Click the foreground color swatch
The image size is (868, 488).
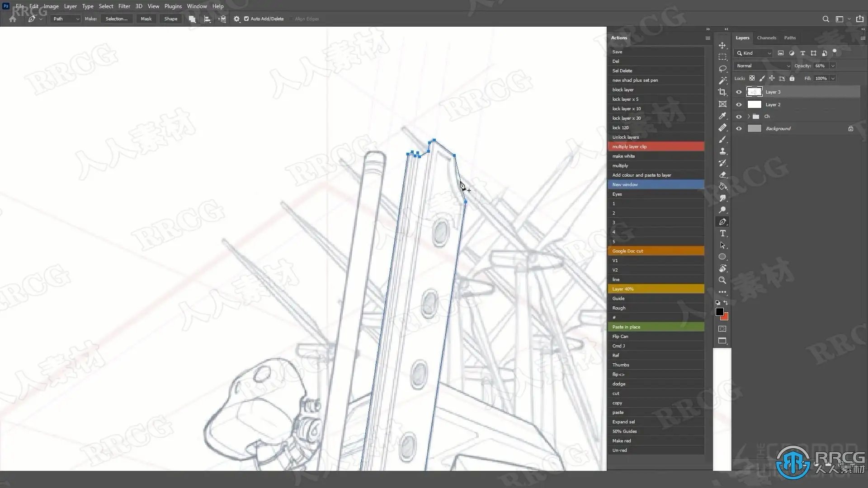click(719, 312)
